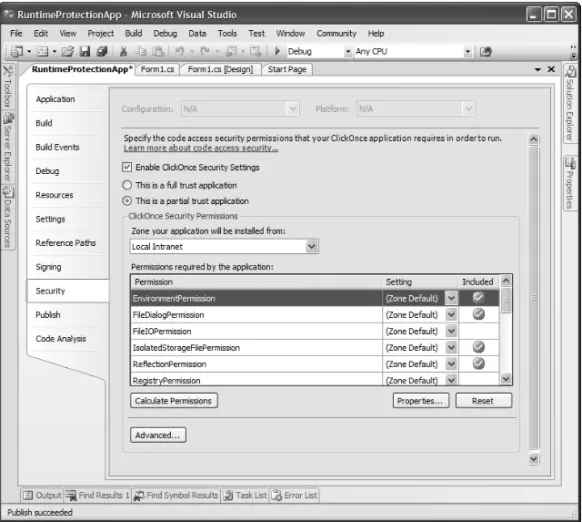The image size is (582, 522).
Task: Open the Data Sources side panel
Action: [x=8, y=218]
